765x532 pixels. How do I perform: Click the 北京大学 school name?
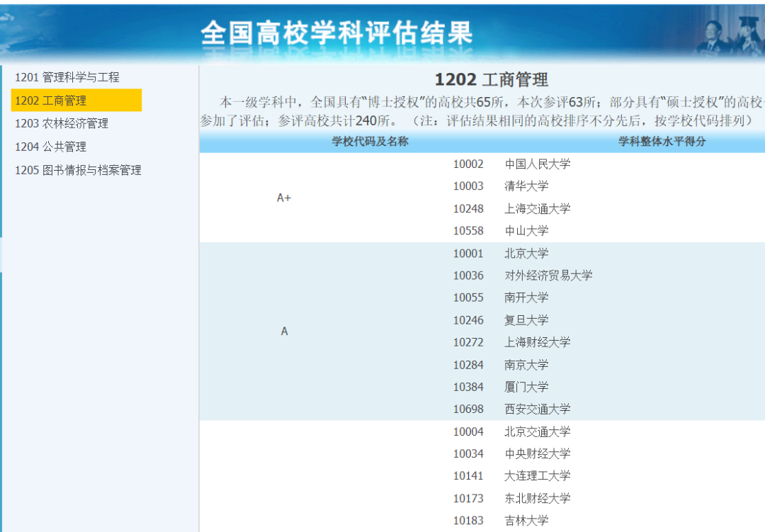526,254
